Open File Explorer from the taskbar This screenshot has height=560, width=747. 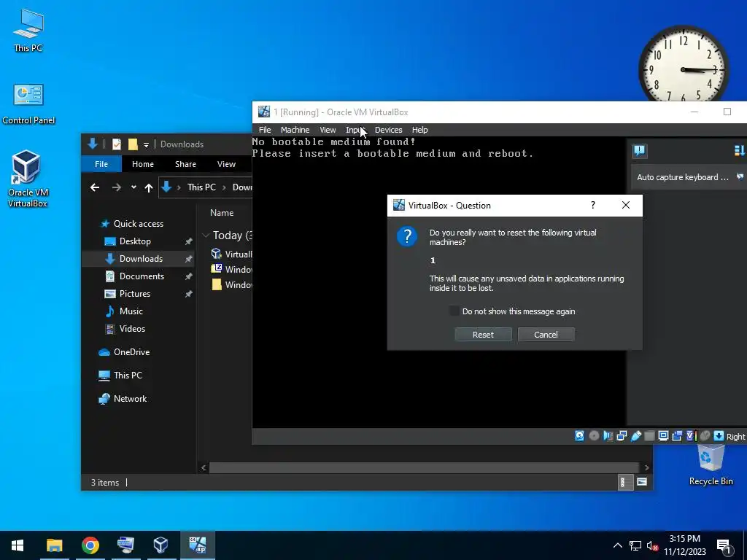click(x=54, y=545)
